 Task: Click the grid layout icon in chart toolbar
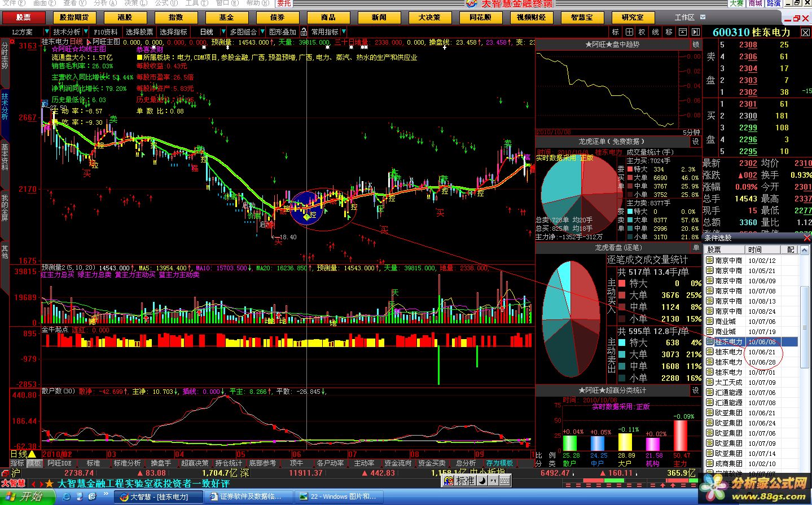tap(629, 32)
